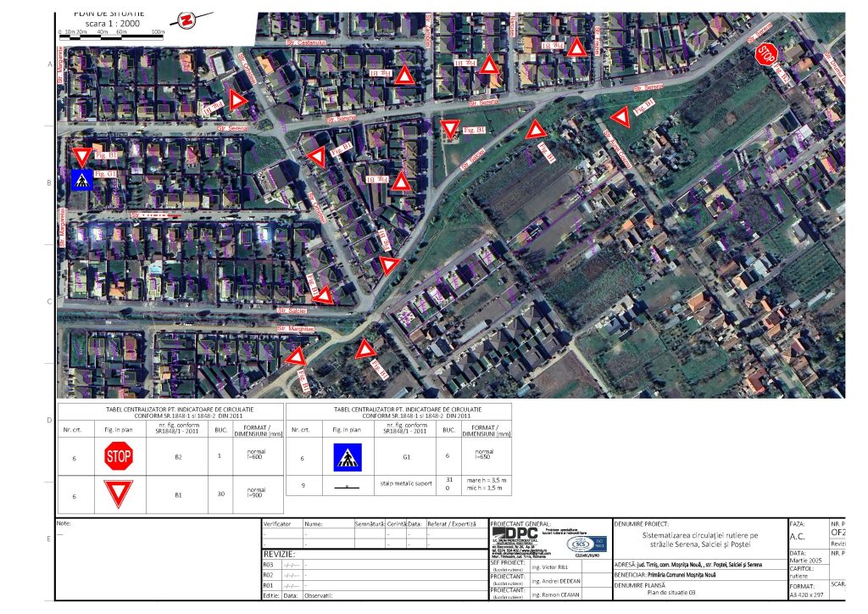Screen dimensions: 868x614
Task: Click the name ing. Victor RILL
Action: point(552,564)
